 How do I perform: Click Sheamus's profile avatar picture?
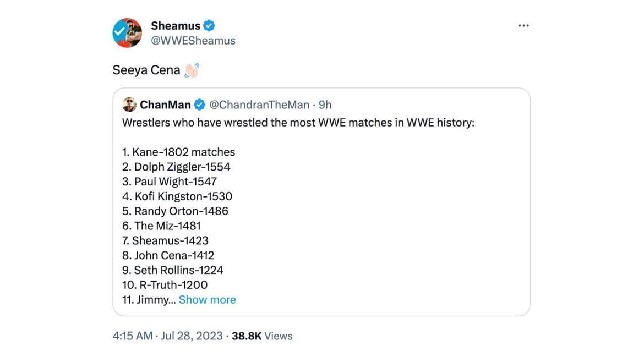tap(127, 33)
